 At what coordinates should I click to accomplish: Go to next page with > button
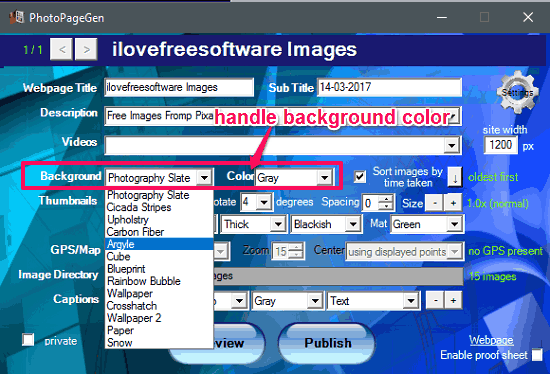coord(86,49)
